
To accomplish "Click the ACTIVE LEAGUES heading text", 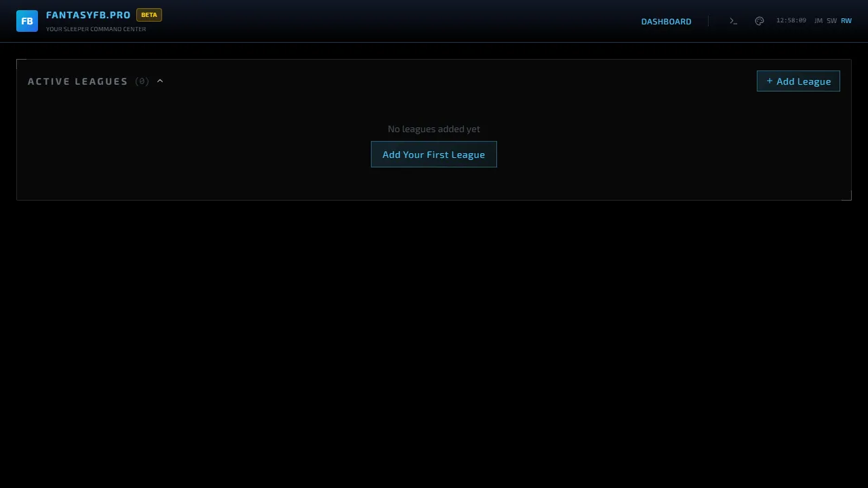I will (77, 81).
